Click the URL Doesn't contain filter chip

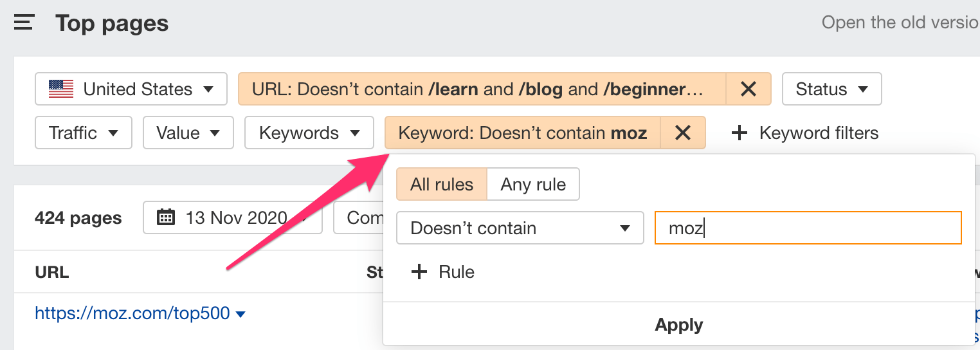tap(482, 89)
